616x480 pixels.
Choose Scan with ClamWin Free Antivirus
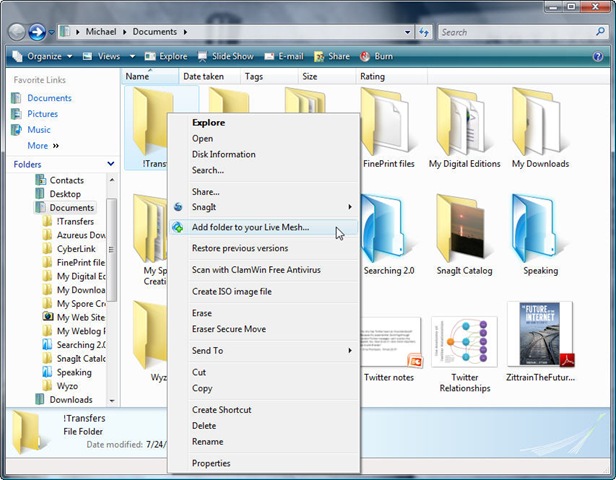tap(256, 270)
